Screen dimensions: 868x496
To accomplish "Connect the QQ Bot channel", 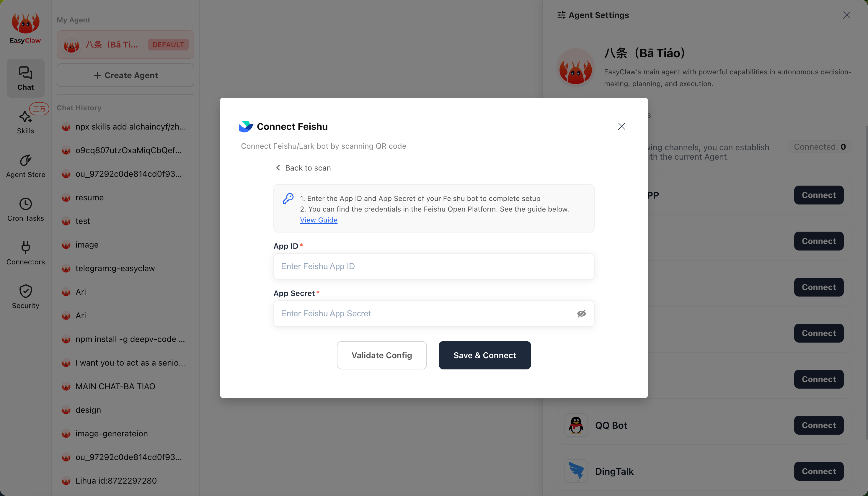I will coord(819,425).
